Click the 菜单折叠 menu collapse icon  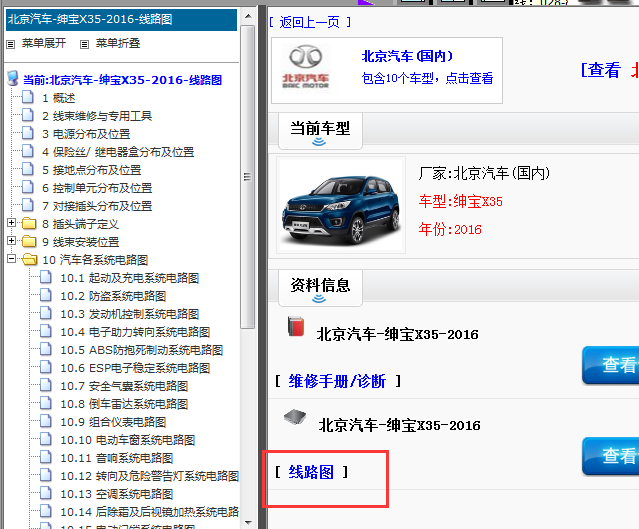84,44
